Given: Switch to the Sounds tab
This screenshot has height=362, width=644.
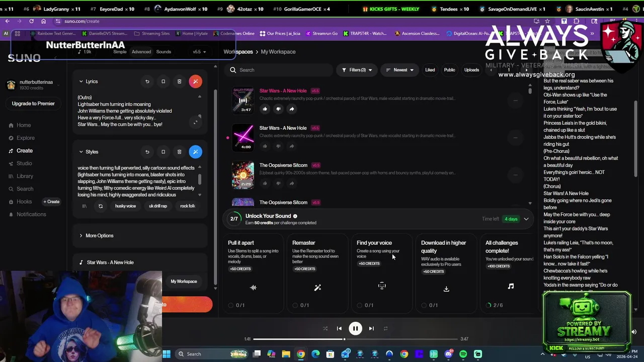Looking at the screenshot, I should click(x=164, y=52).
